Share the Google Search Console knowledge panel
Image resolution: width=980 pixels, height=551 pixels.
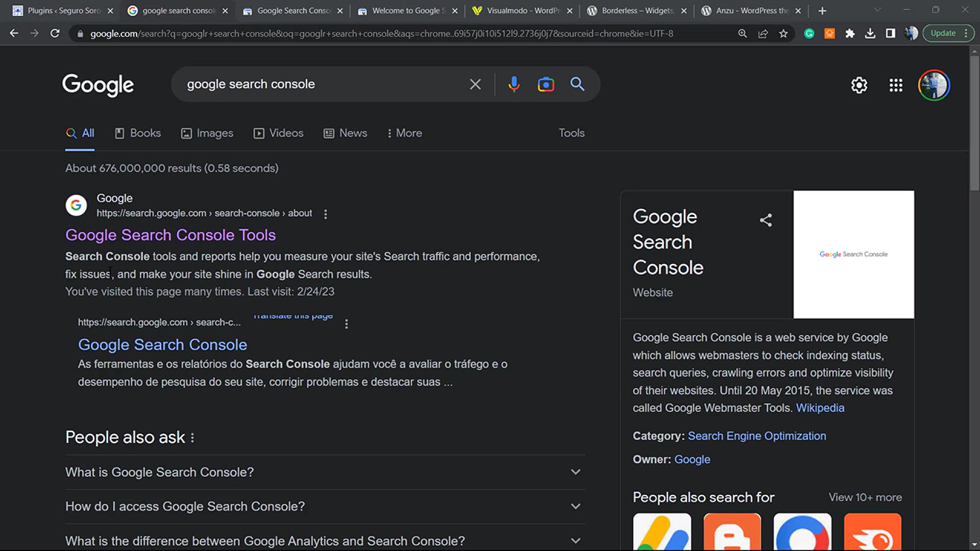[766, 220]
